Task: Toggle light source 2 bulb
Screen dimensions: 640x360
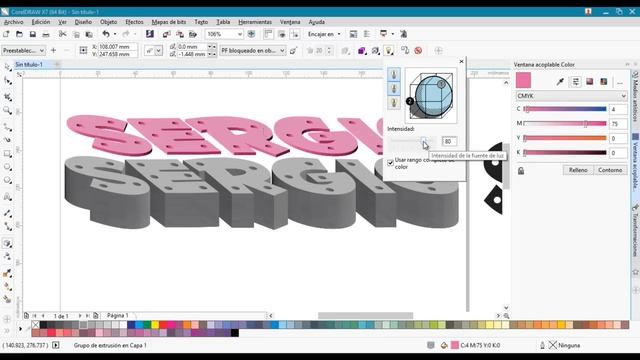Action: tap(394, 89)
